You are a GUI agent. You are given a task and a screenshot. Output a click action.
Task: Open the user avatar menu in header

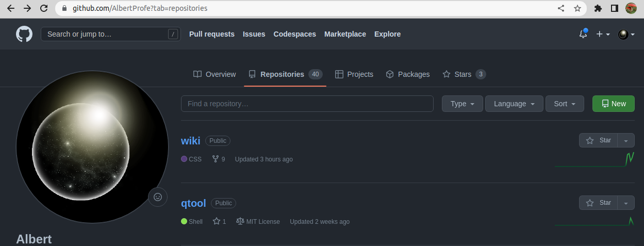click(x=626, y=34)
